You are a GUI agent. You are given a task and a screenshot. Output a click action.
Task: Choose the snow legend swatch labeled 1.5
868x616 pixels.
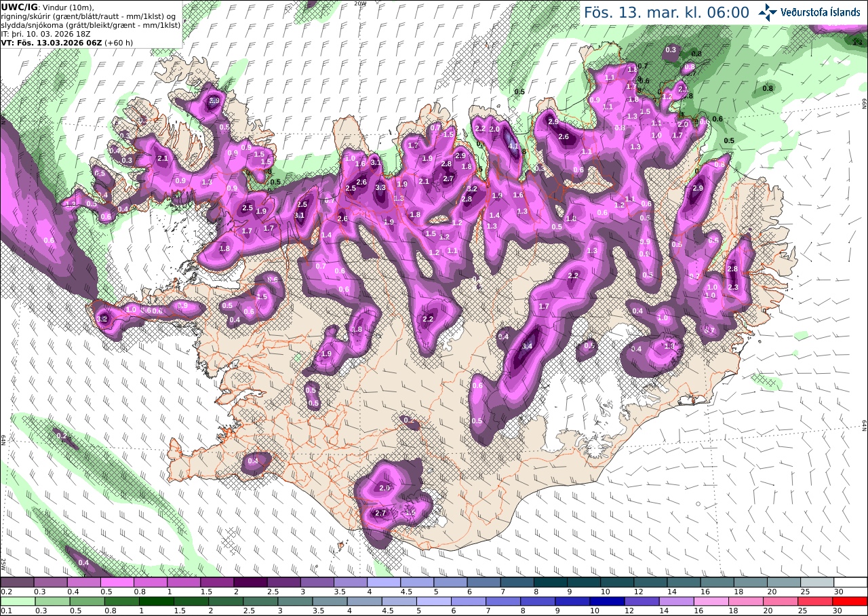pos(217,582)
